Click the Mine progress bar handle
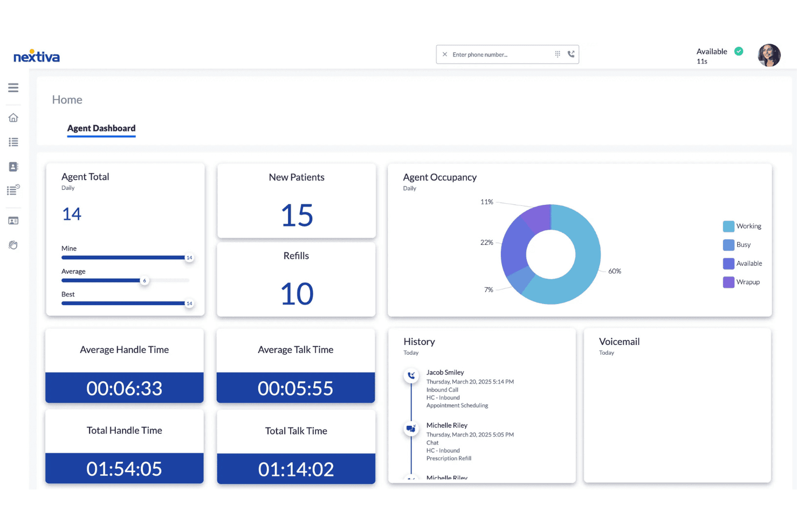The height and width of the screenshot is (532, 798). point(189,258)
